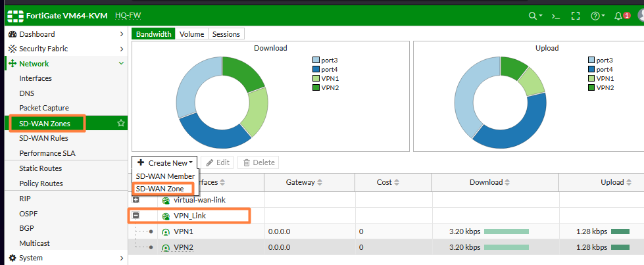
Task: Click the port3 swatch in Download legend
Action: click(x=316, y=60)
